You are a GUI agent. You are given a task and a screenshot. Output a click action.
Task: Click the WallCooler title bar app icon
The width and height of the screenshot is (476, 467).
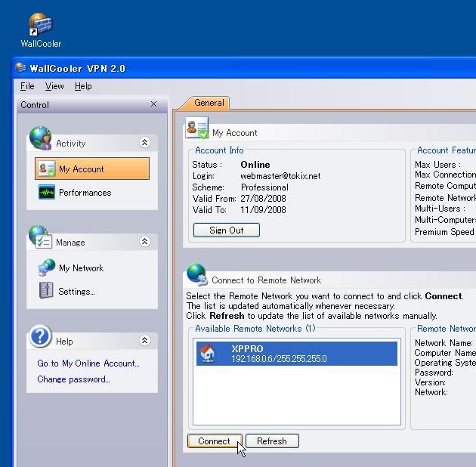click(20, 68)
